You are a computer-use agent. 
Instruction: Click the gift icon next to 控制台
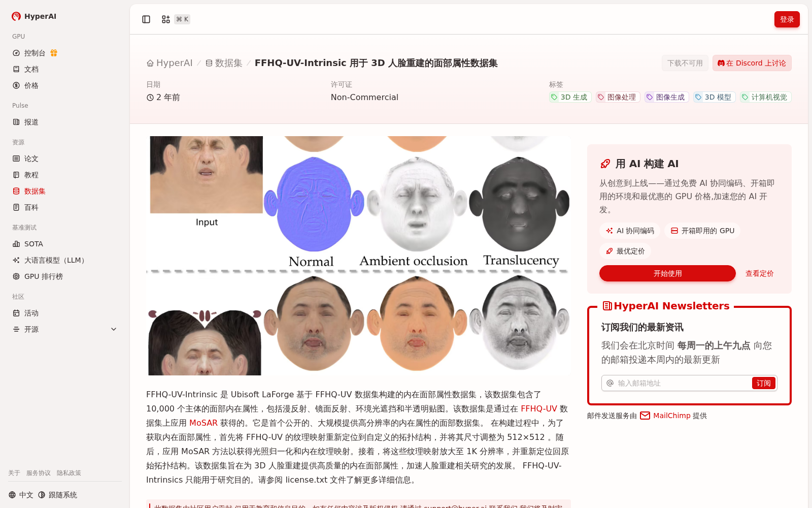pyautogui.click(x=54, y=53)
